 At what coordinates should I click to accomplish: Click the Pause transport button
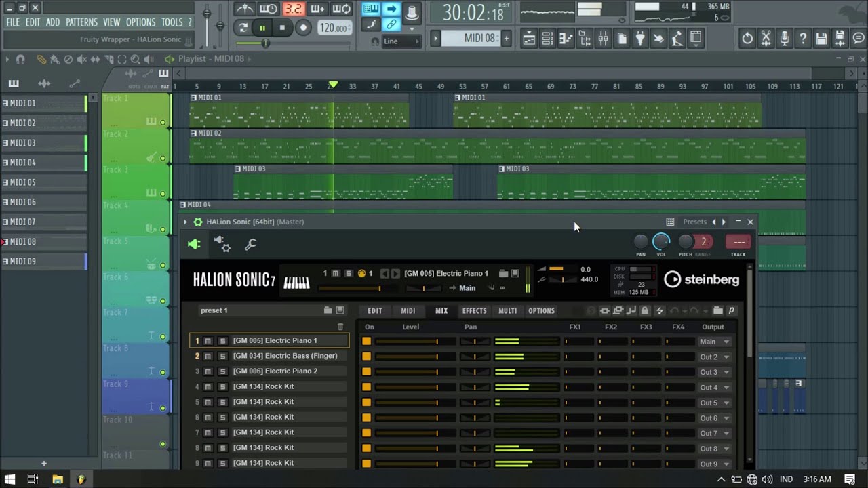262,28
